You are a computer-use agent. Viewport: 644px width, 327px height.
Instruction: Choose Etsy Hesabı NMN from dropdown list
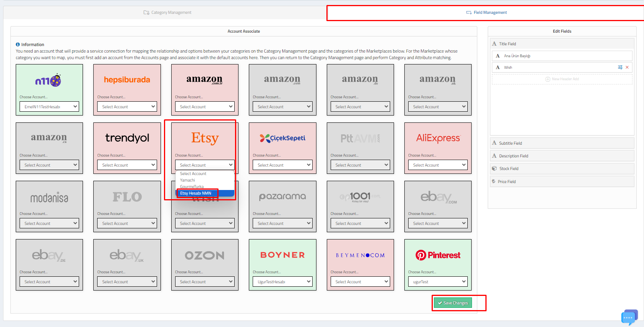[195, 193]
